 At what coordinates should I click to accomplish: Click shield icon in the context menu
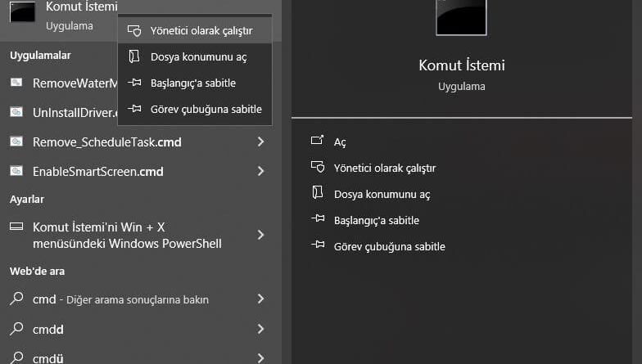134,30
